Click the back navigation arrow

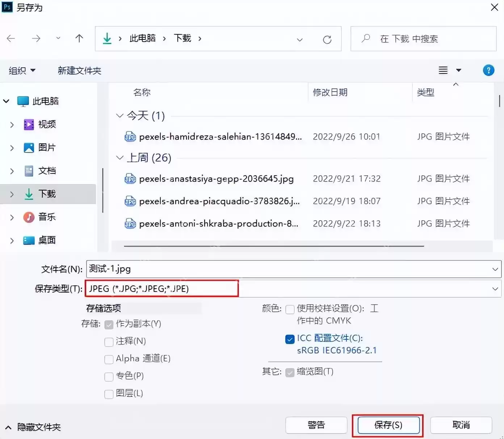coord(11,38)
